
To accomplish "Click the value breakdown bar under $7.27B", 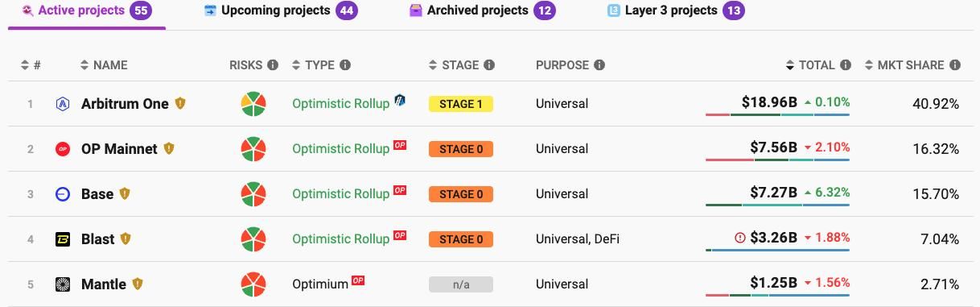I will pos(777,205).
